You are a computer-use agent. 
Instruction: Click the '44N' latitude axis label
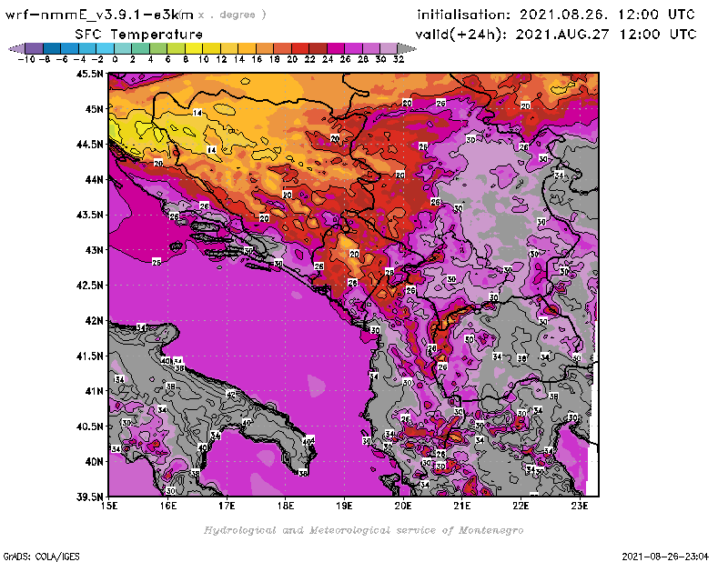click(94, 179)
